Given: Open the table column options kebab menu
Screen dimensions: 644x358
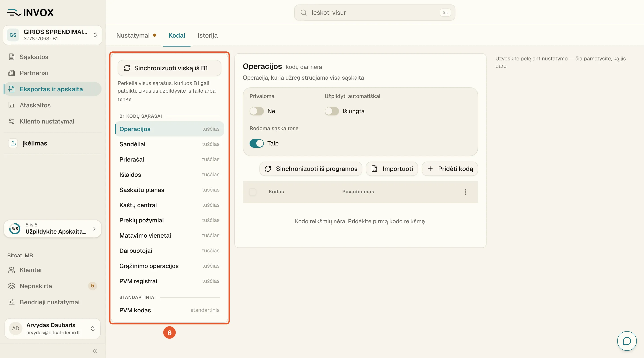Looking at the screenshot, I should (x=465, y=192).
